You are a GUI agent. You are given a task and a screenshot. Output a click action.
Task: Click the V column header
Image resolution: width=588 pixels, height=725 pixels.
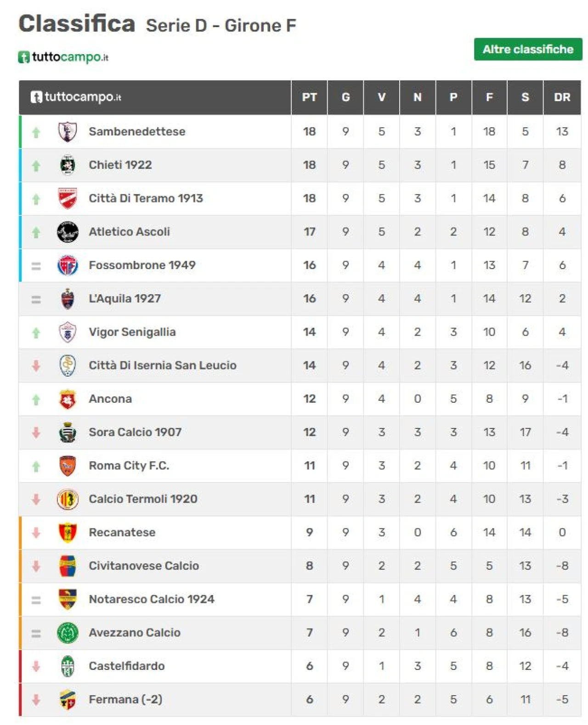point(382,97)
